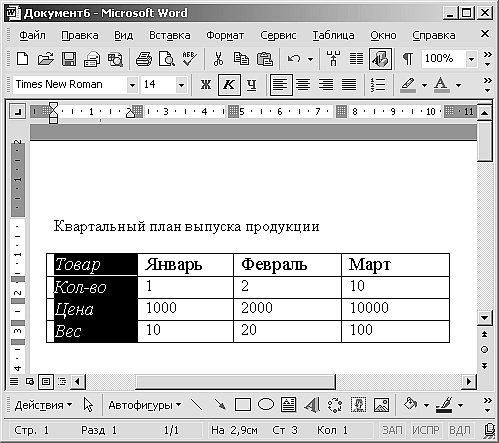This screenshot has width=499, height=443.
Task: Click the Spelling check icon
Action: tap(190, 59)
